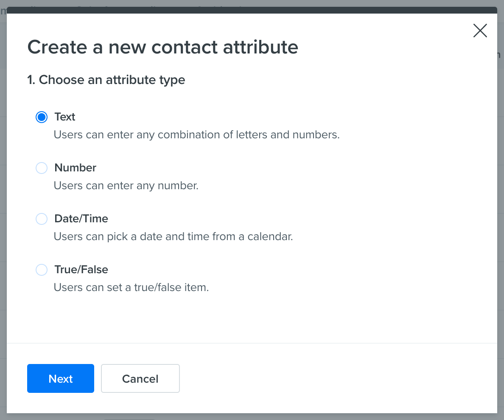Viewport: 504px width, 420px height.
Task: Click the "set a true/false item" description
Action: pos(131,288)
